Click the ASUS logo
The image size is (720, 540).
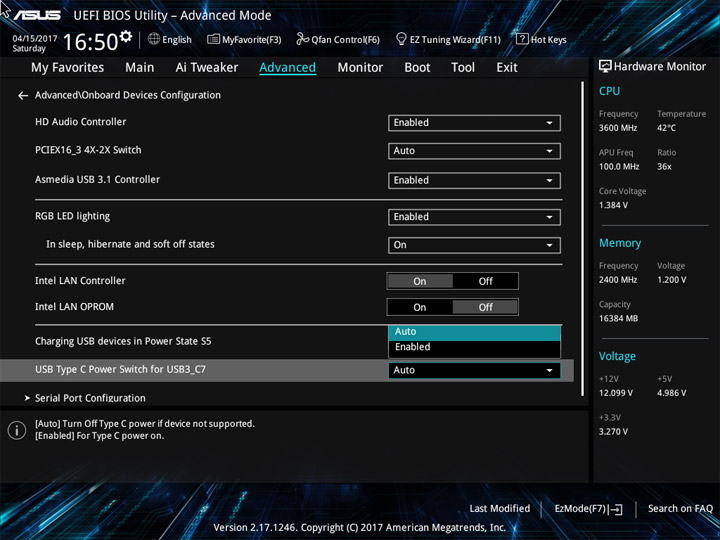pos(37,15)
